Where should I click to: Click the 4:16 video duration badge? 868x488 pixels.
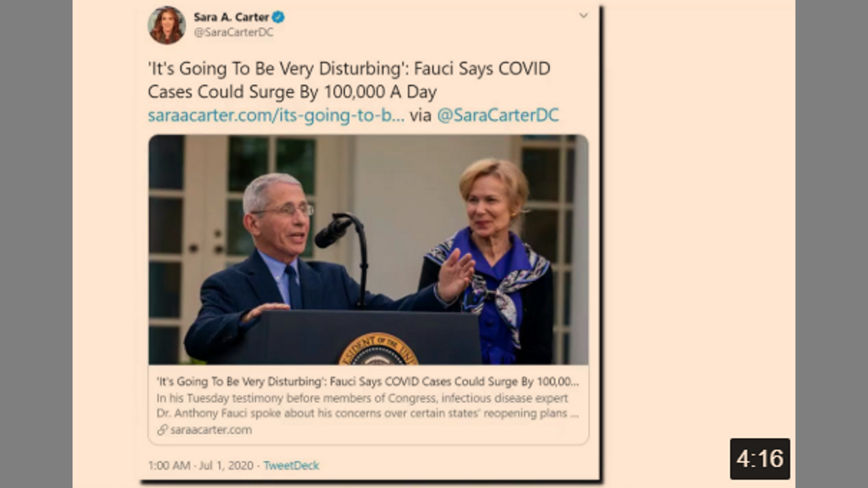[759, 459]
